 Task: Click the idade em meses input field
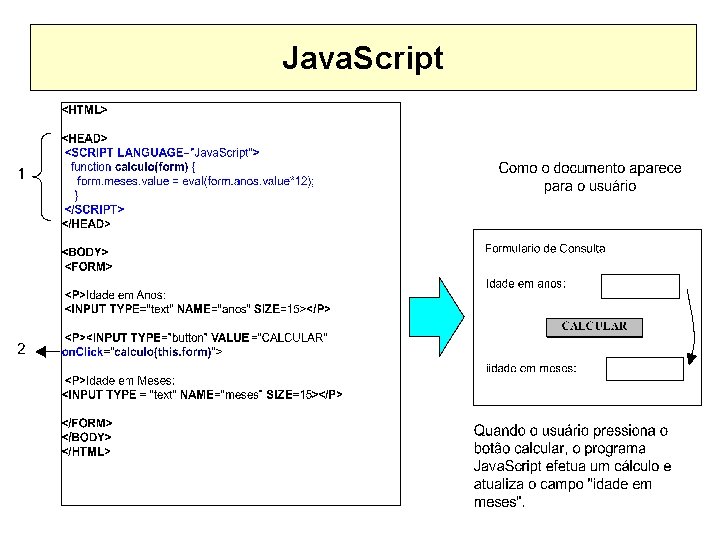[645, 369]
